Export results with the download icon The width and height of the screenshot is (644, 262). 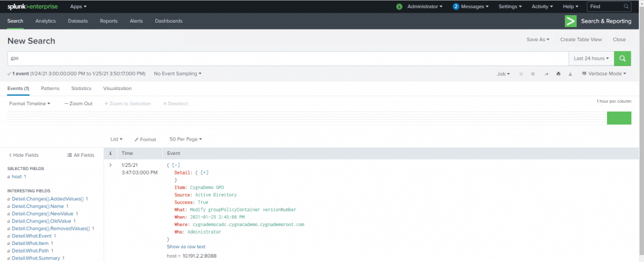570,74
